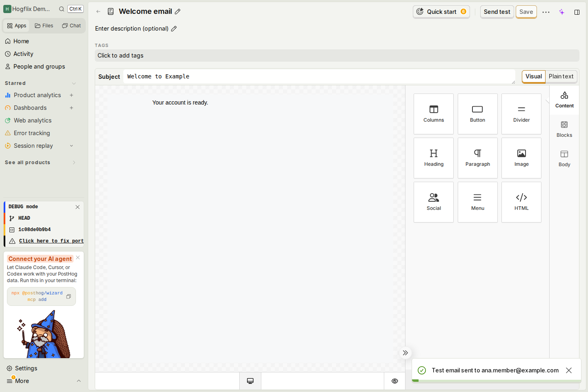Insert a Button content block

click(x=477, y=114)
